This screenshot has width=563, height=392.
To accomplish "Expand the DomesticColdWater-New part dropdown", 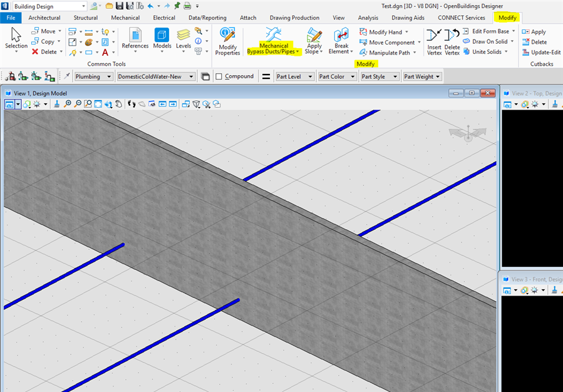I will [x=156, y=76].
